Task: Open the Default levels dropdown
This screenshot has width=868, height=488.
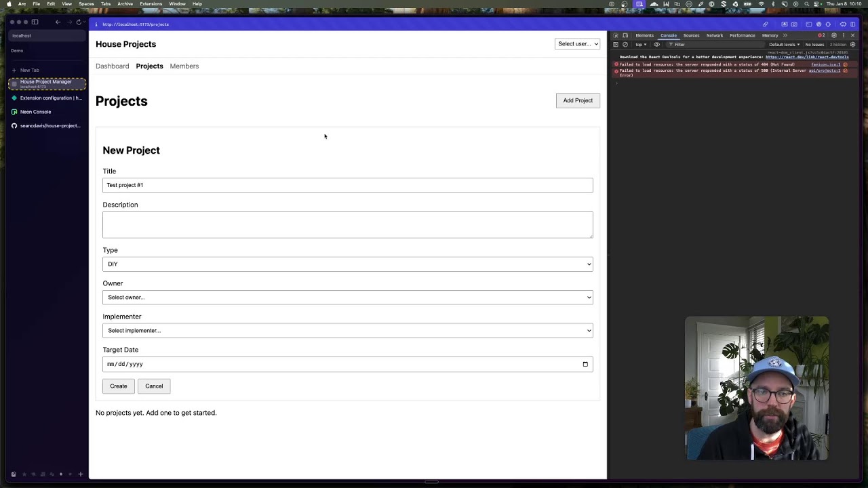Action: (784, 45)
